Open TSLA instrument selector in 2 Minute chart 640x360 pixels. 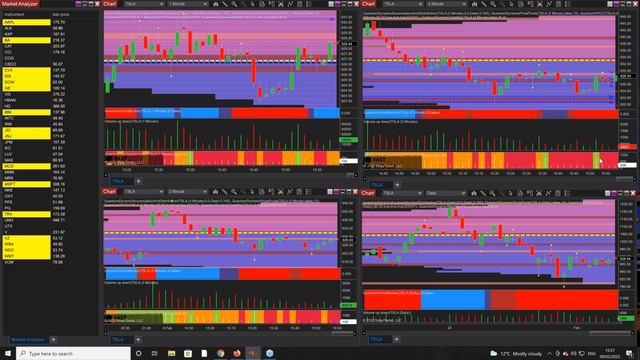point(402,4)
